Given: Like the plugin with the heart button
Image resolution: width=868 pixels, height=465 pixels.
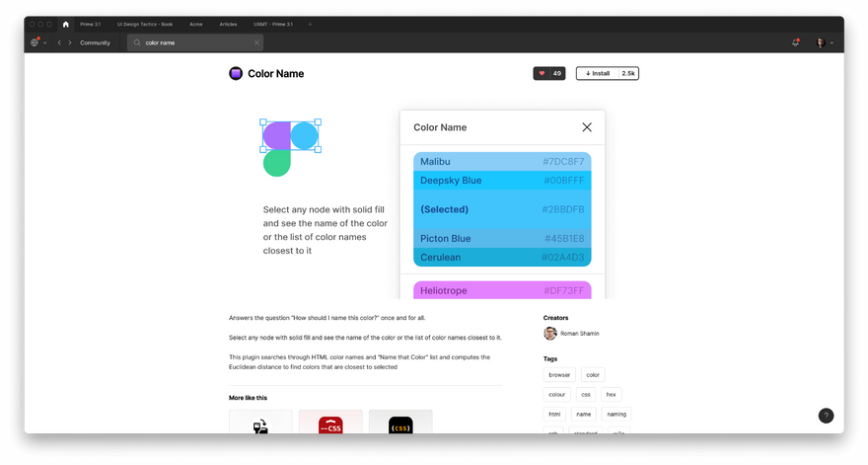Looking at the screenshot, I should 542,73.
